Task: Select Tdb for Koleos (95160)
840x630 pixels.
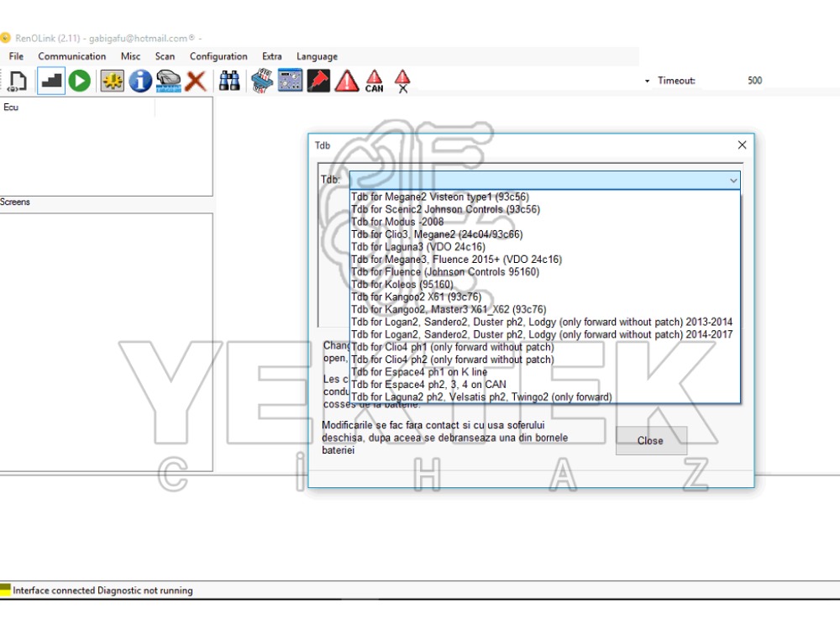Action: (x=545, y=285)
